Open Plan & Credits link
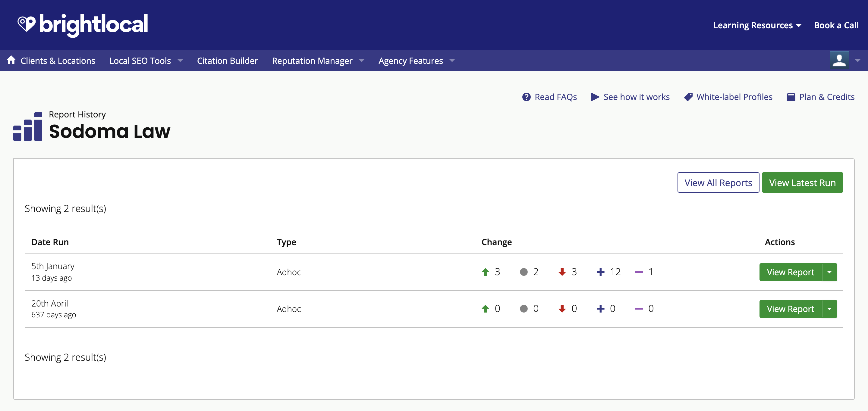868x411 pixels. click(x=827, y=97)
